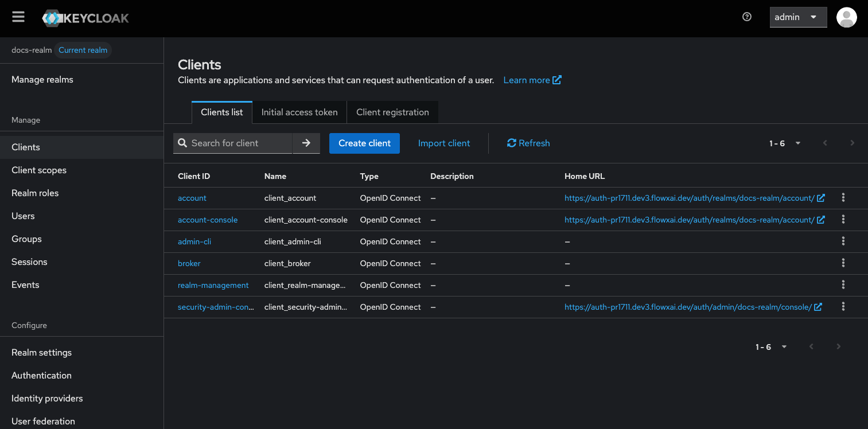
Task: Click the Keycloak logo
Action: tap(86, 18)
